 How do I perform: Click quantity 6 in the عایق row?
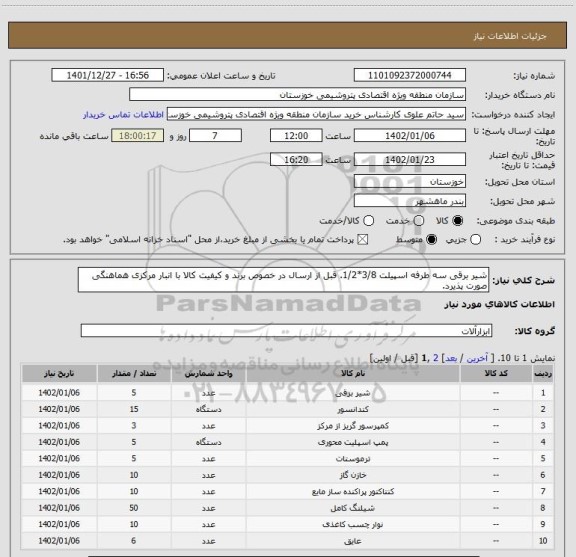[x=134, y=540]
